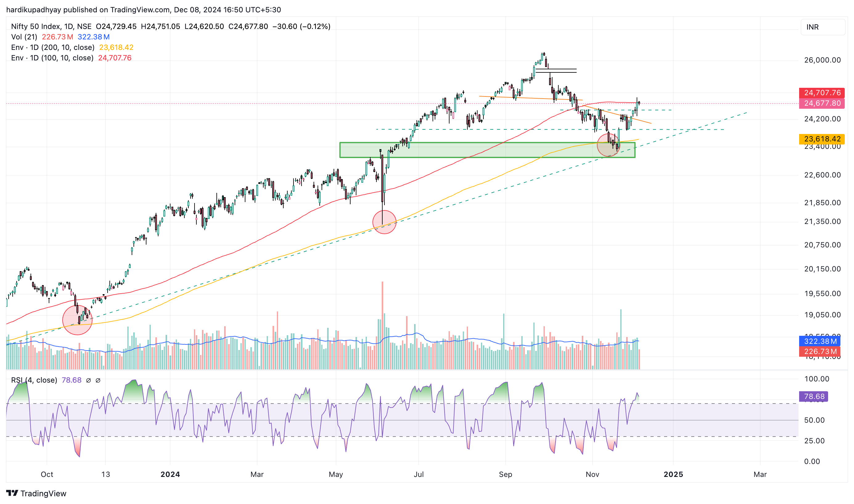
Task: Click the yellow 23,618.42 price label
Action: click(822, 139)
